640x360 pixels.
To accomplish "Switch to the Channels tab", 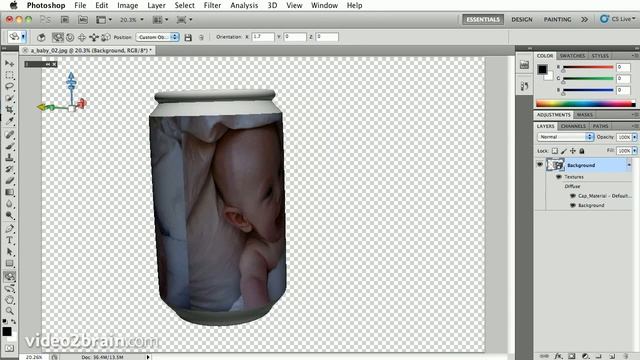I will [x=573, y=126].
